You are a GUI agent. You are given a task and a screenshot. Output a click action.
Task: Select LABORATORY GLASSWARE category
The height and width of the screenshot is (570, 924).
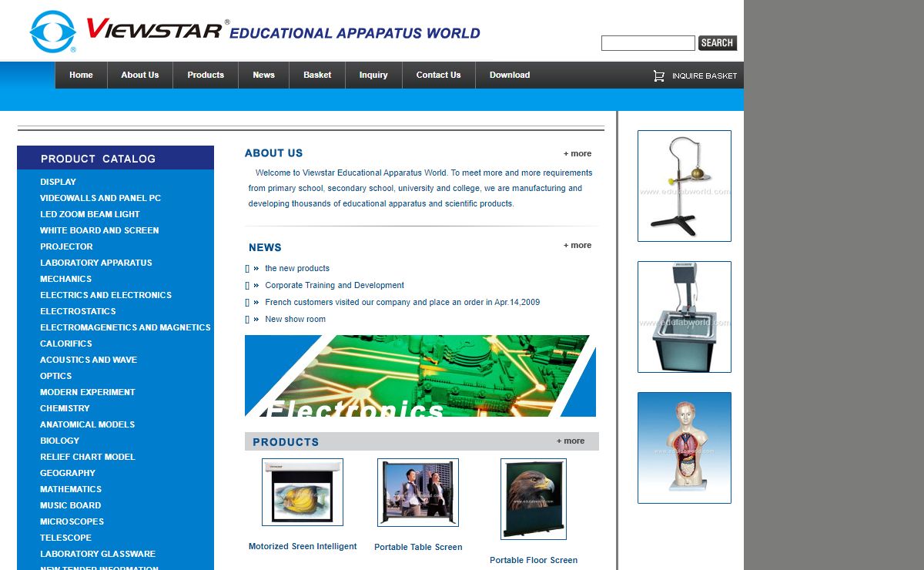click(x=98, y=554)
